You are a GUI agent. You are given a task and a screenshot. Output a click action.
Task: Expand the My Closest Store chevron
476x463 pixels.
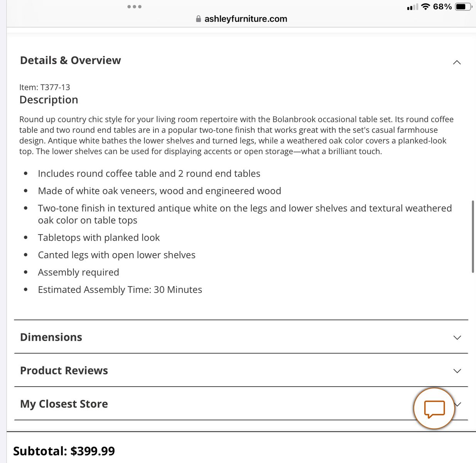tap(458, 404)
